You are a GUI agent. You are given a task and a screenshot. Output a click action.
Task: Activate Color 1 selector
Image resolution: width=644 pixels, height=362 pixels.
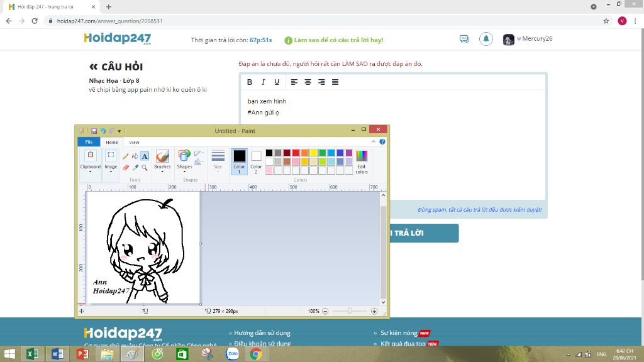coord(239,162)
